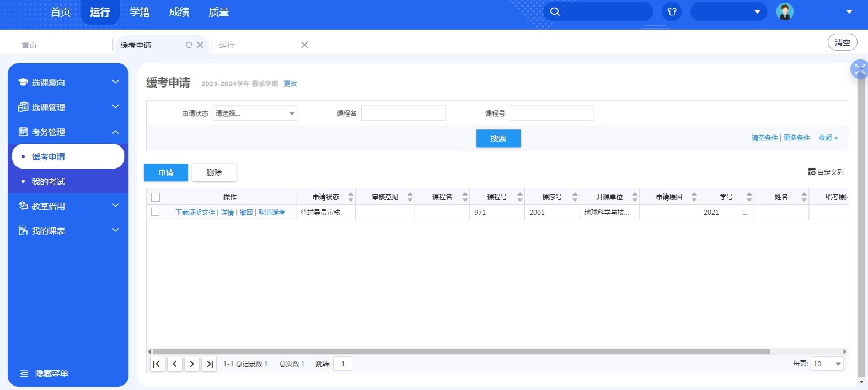Click the horizontal table scrollbar

[x=461, y=351]
